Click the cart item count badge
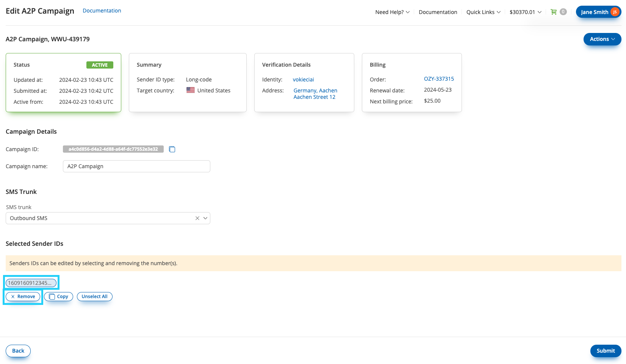The width and height of the screenshot is (626, 364). point(563,12)
